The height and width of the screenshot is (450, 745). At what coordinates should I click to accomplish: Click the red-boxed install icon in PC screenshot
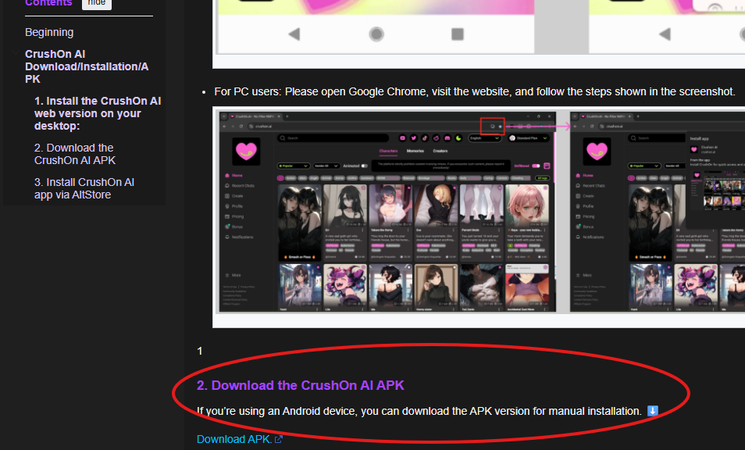[492, 126]
